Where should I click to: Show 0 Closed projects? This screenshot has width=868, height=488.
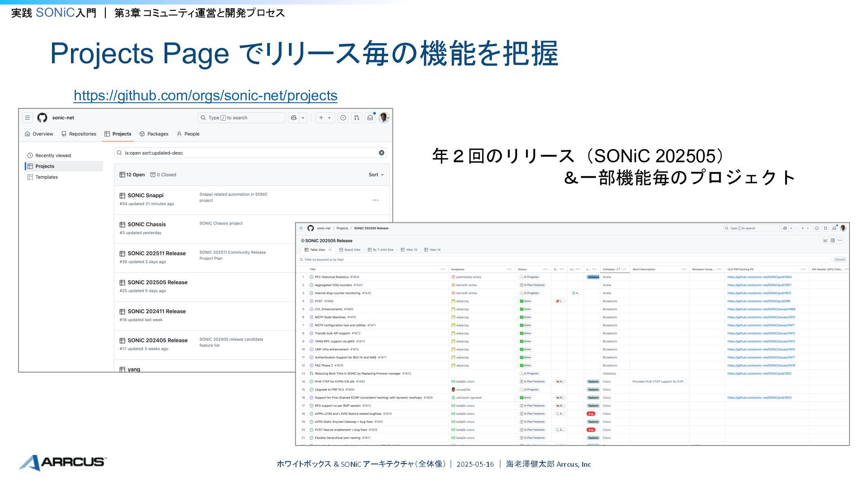163,175
